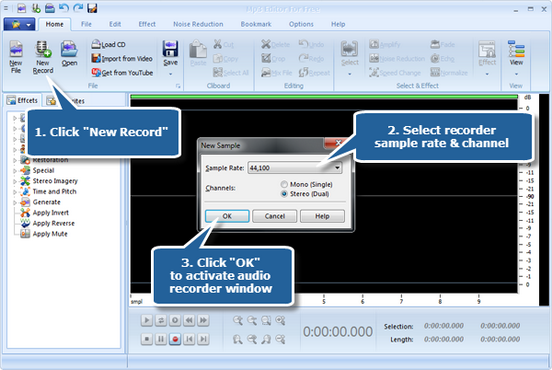Choose Import from Video
The width and height of the screenshot is (552, 370).
[x=122, y=58]
